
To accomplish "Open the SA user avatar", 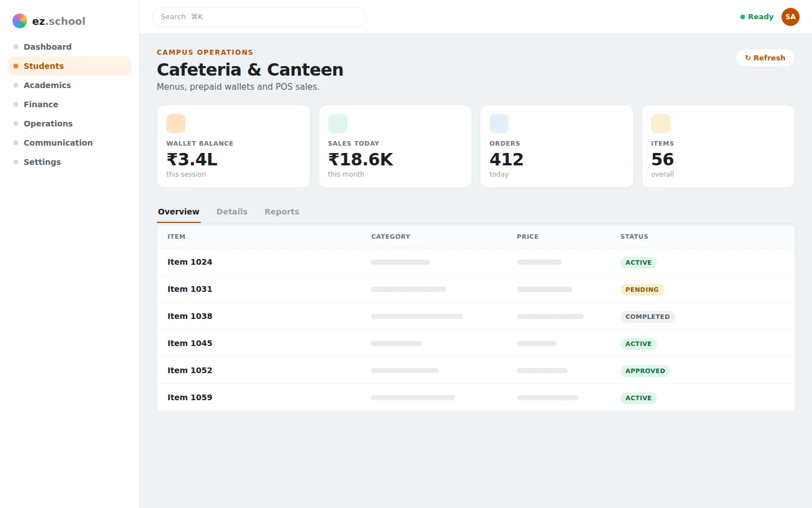I will (x=791, y=17).
